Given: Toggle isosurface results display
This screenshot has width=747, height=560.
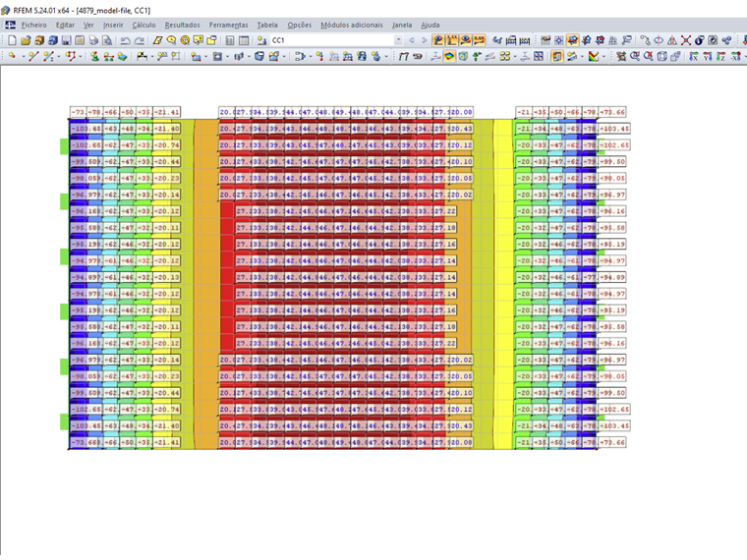Looking at the screenshot, I should pyautogui.click(x=449, y=56).
